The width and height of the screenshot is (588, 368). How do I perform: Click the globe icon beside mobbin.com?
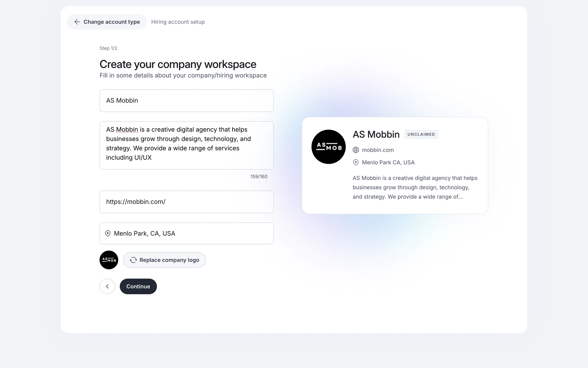tap(356, 150)
